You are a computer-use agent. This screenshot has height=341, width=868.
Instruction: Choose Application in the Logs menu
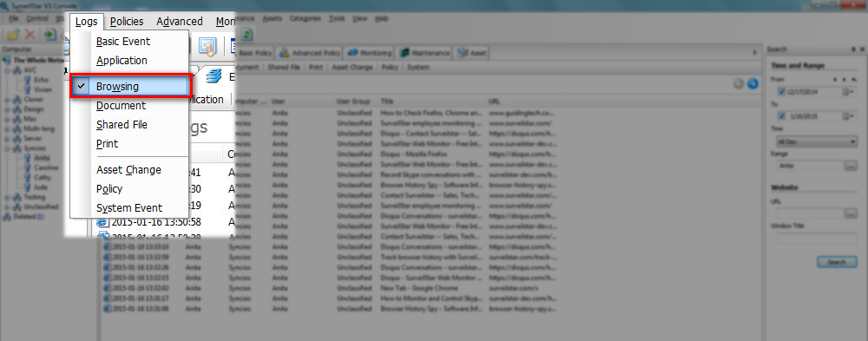point(122,61)
